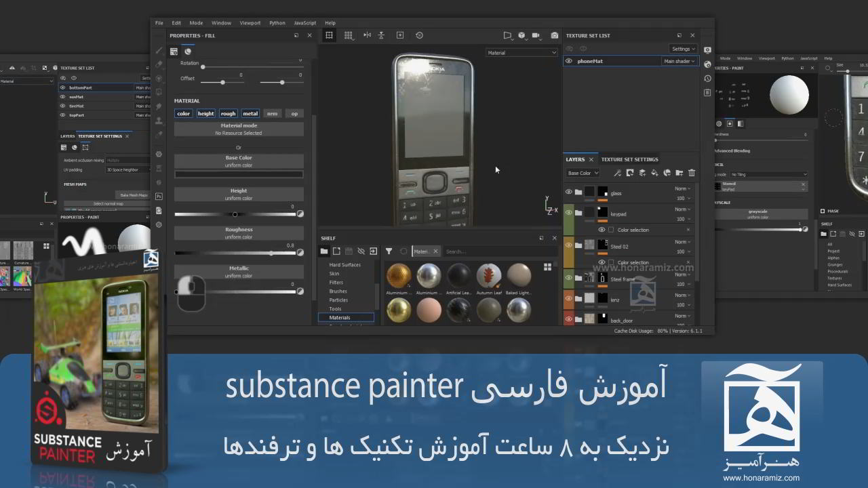
Task: Hide the glass layer
Action: 569,192
